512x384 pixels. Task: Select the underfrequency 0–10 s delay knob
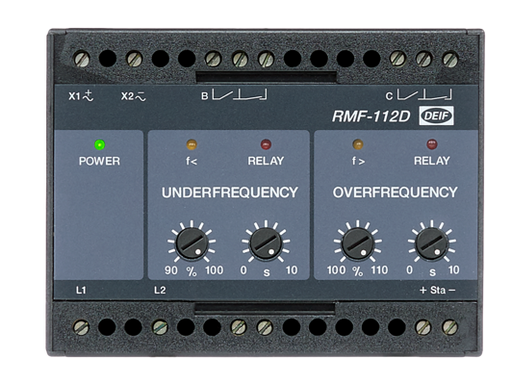coord(266,244)
